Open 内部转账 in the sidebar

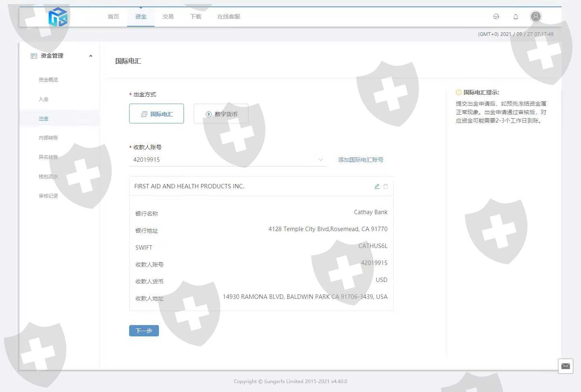click(48, 138)
